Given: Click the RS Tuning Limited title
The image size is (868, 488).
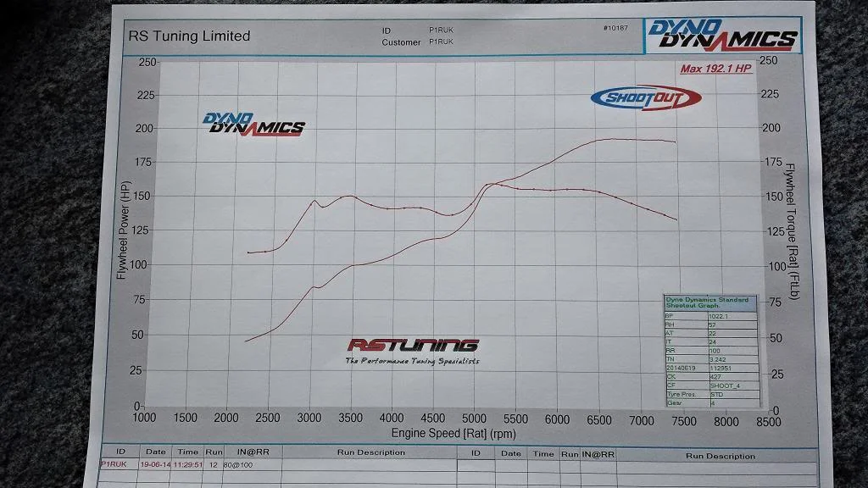Looking at the screenshot, I should 189,36.
